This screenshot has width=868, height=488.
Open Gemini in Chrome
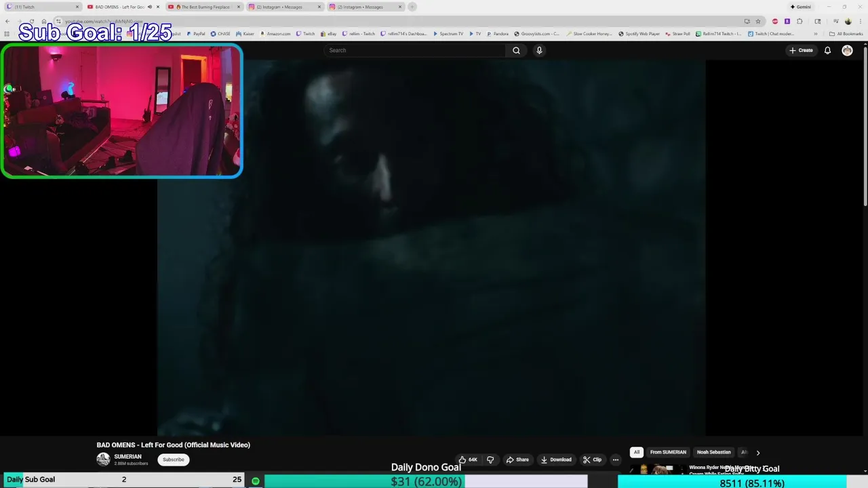(x=800, y=7)
